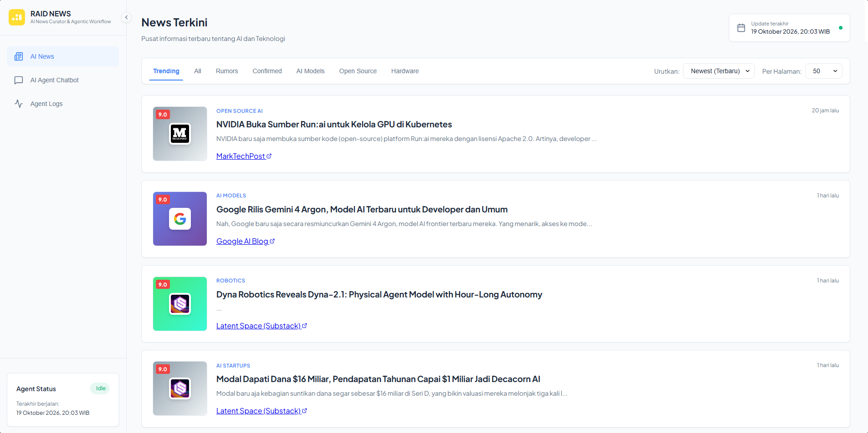
Task: Click the RAID NEWS yellow logo icon
Action: 17,17
